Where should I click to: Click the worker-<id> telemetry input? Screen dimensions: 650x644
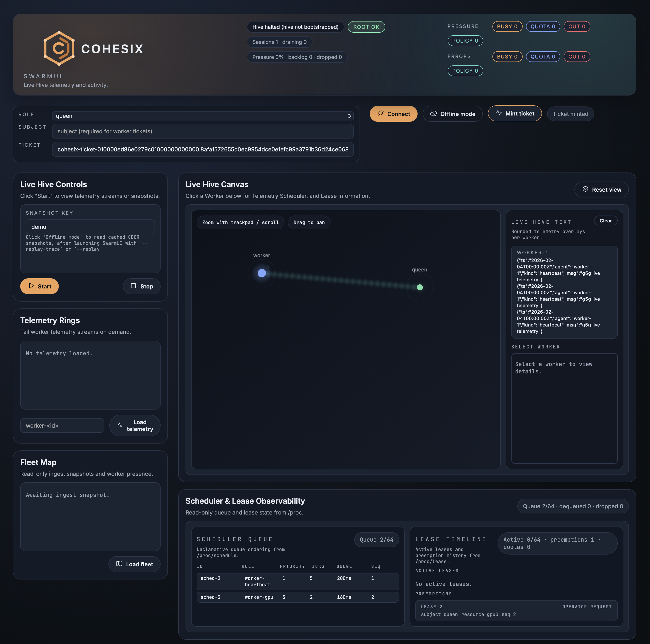[62, 425]
